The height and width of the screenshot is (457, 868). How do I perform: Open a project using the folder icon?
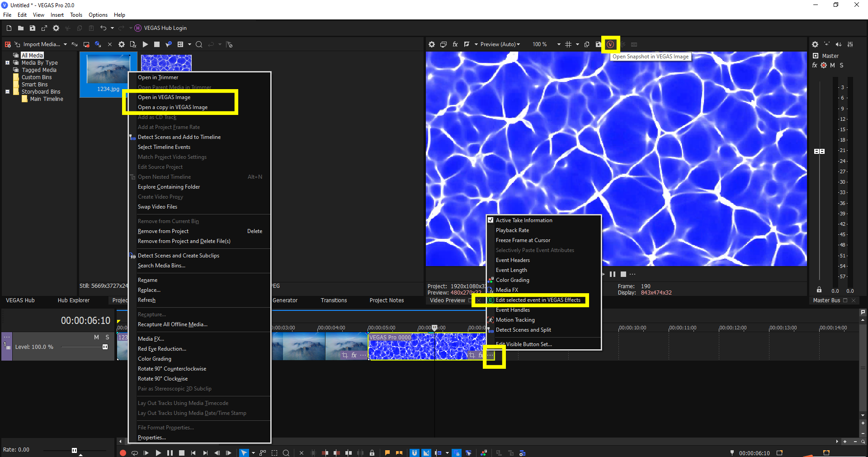20,28
